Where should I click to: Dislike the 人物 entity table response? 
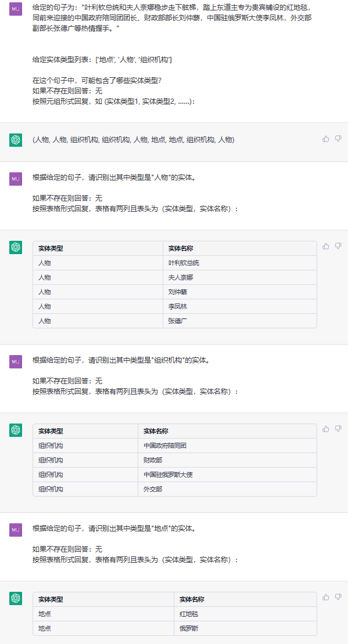[338, 246]
